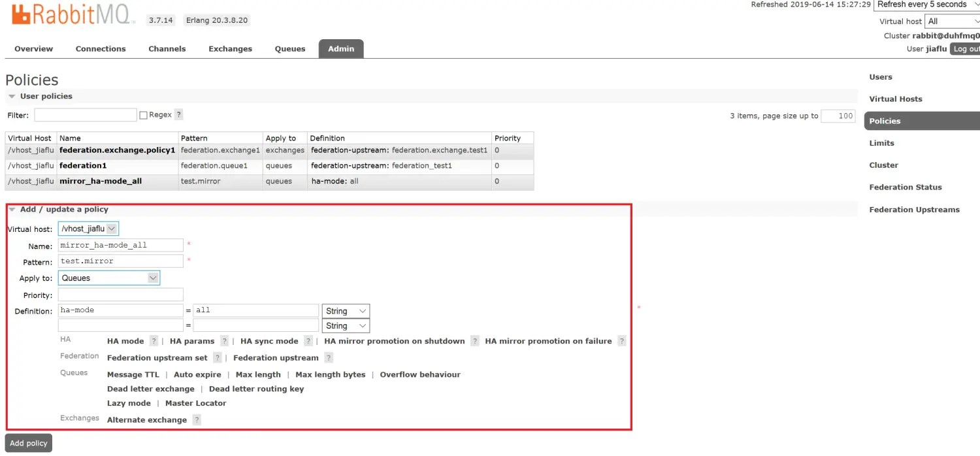Insert HA mirror promotion on shutdown key
The width and height of the screenshot is (980, 456).
pyautogui.click(x=395, y=341)
